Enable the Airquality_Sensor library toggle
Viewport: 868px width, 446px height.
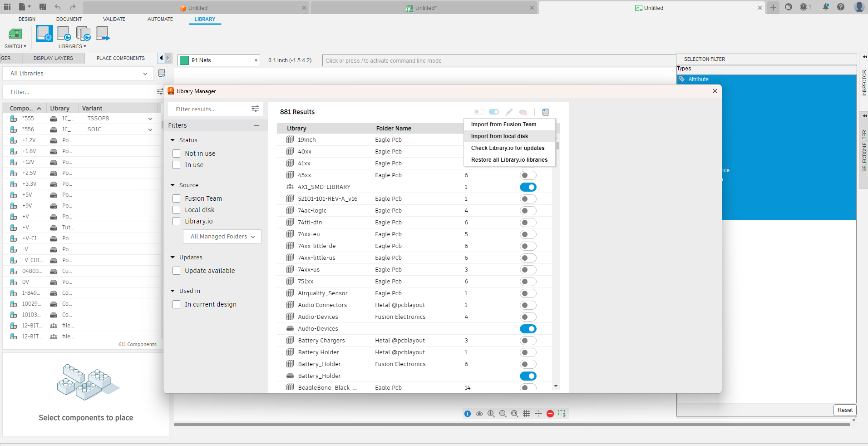click(x=528, y=293)
